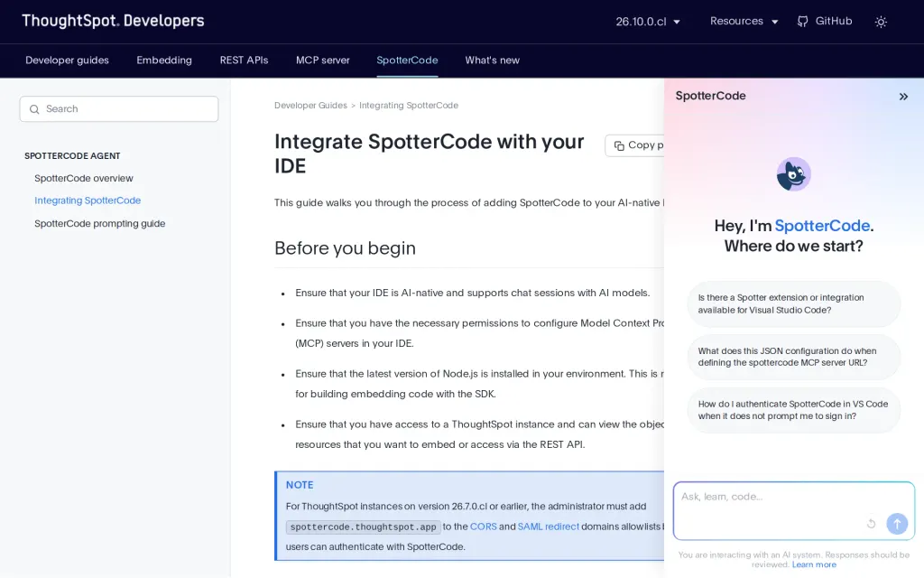Click the ThoughtSpot Developers logo

(x=113, y=21)
